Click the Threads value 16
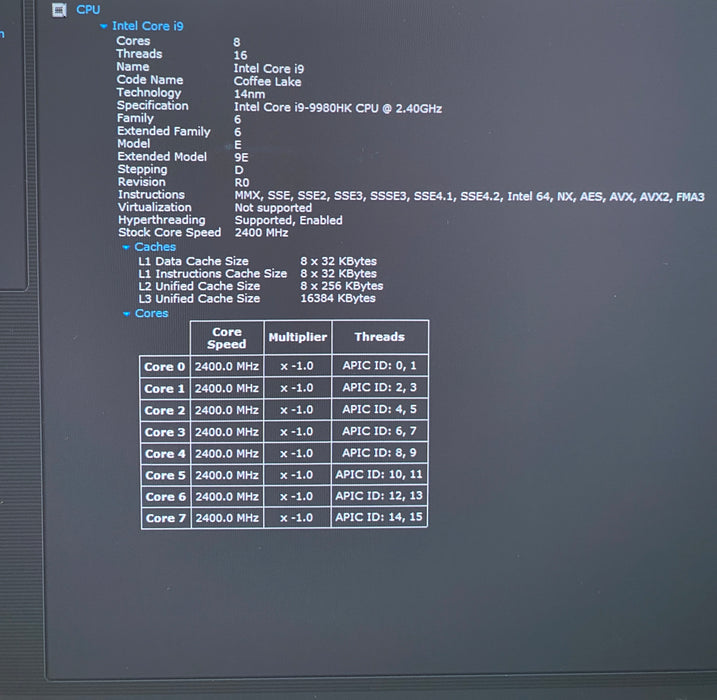 pyautogui.click(x=241, y=56)
